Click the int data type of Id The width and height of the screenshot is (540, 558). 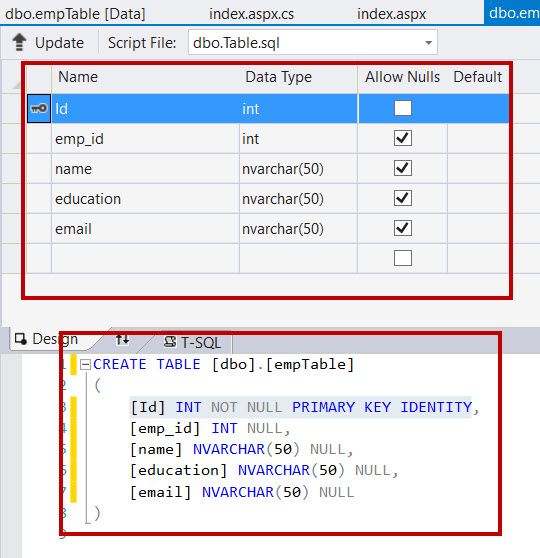click(298, 109)
